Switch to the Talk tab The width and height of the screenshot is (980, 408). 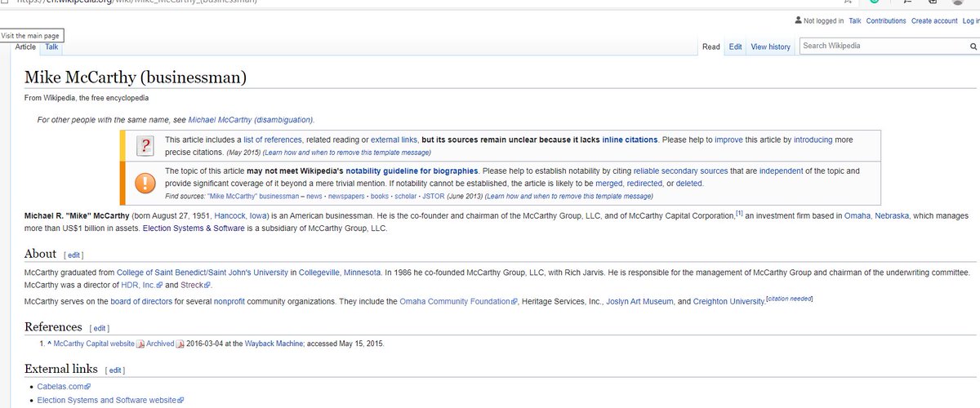tap(51, 47)
